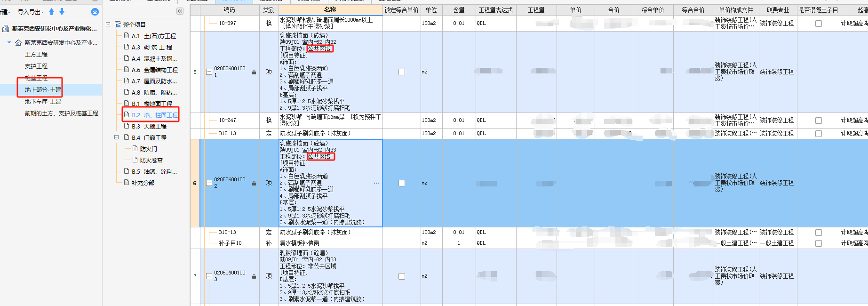Click the 工程量表达式 column header
Viewport: 868px width, 306px height.
click(495, 10)
